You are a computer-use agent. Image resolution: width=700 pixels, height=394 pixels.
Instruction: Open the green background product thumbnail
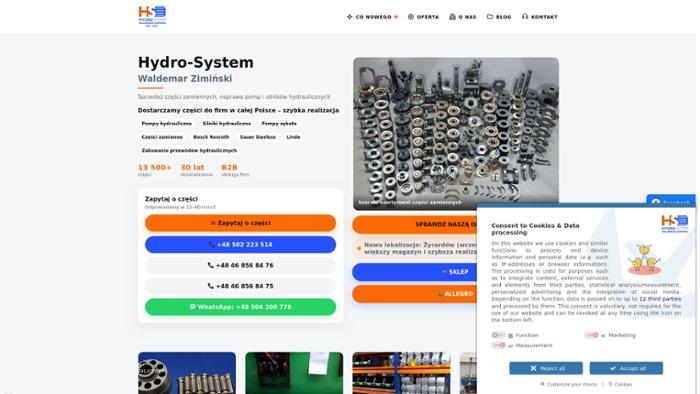coord(294,373)
